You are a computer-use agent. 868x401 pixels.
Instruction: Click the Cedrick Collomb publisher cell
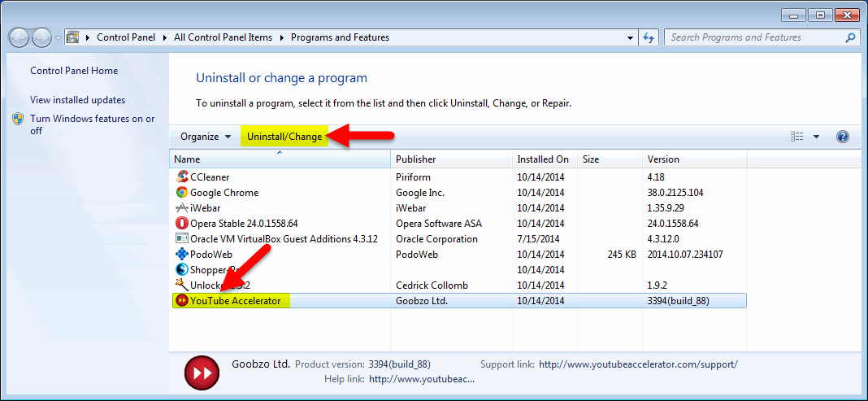432,285
